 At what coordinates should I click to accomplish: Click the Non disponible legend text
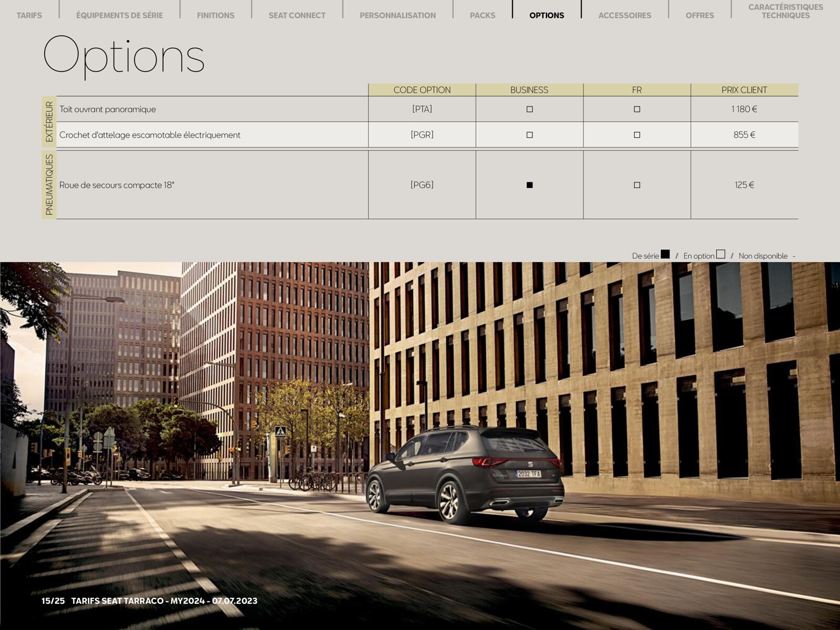763,256
